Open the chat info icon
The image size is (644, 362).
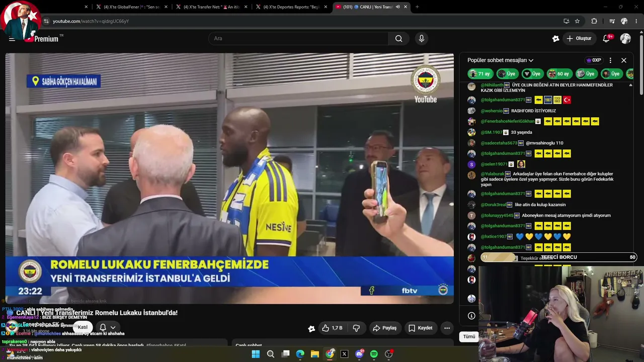471,316
